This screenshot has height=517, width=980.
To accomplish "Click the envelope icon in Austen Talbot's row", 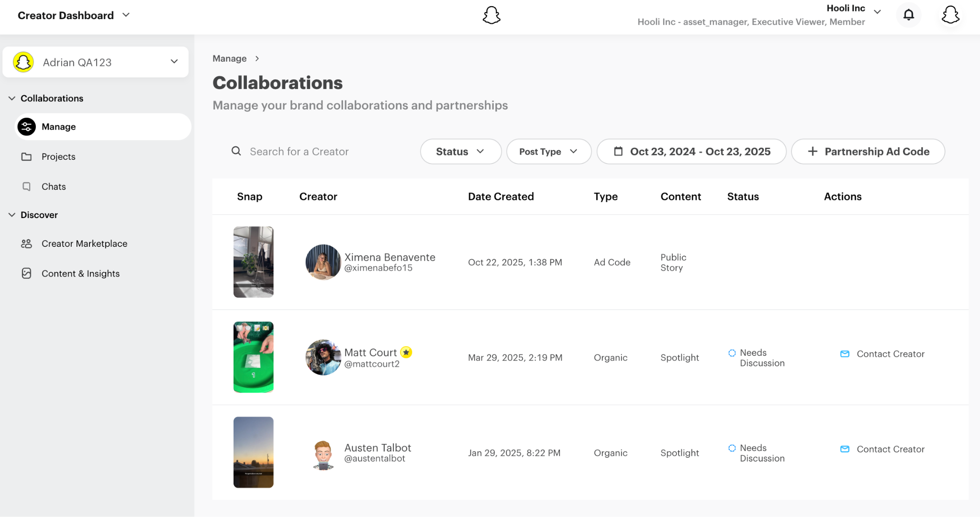I will [x=845, y=449].
